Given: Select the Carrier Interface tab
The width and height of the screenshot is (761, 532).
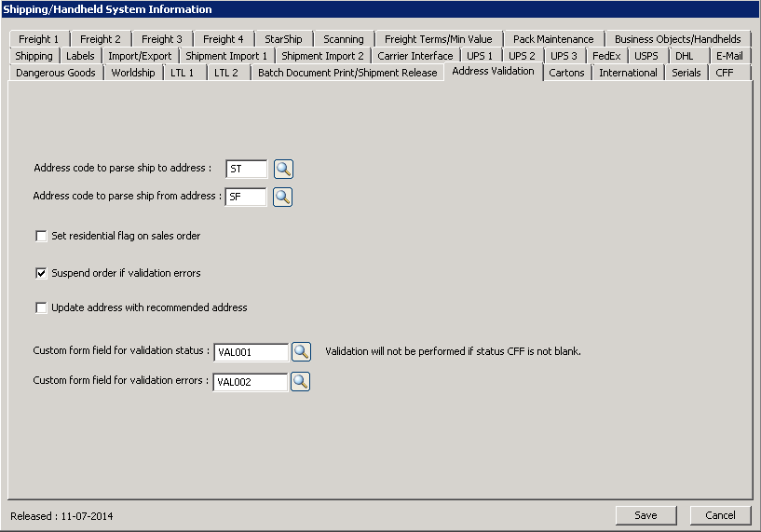Looking at the screenshot, I should click(415, 56).
